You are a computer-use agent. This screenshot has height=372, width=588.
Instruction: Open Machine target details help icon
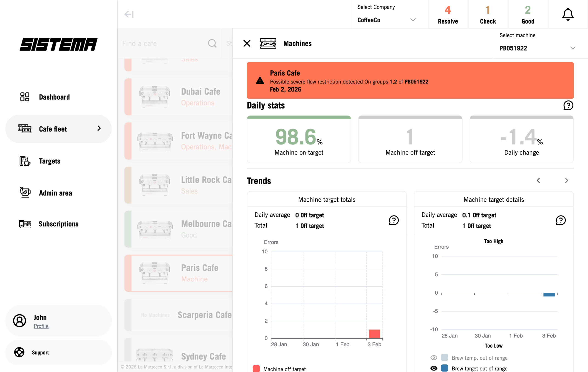tap(560, 220)
